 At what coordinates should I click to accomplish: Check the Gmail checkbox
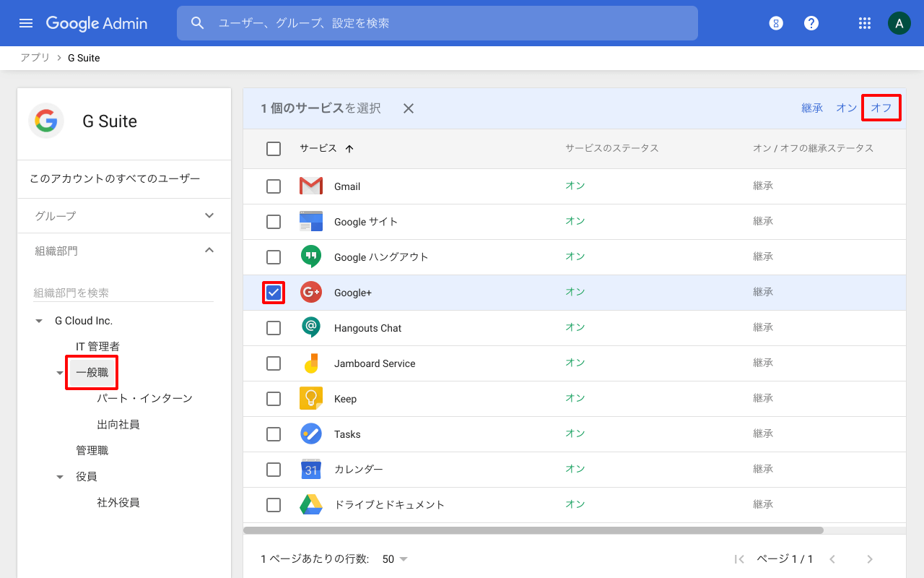[x=274, y=186]
